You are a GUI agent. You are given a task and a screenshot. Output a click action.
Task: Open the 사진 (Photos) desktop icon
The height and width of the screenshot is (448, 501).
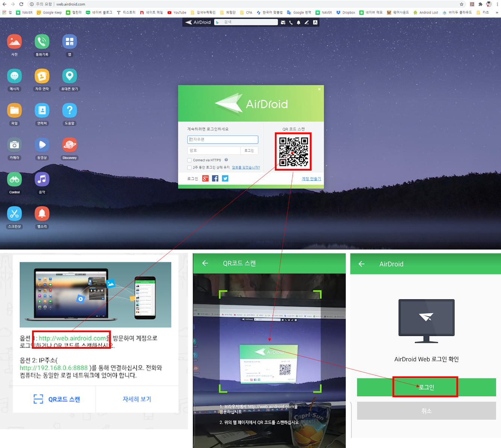[x=14, y=41]
